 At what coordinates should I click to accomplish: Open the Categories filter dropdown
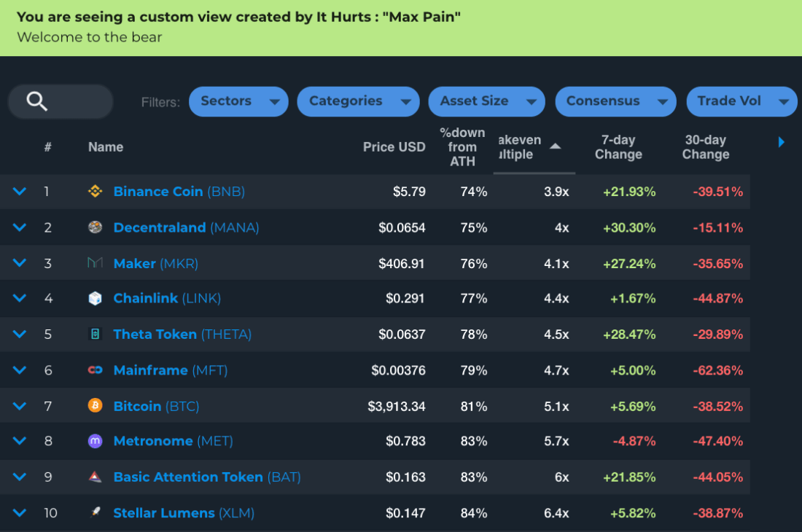[x=358, y=101]
